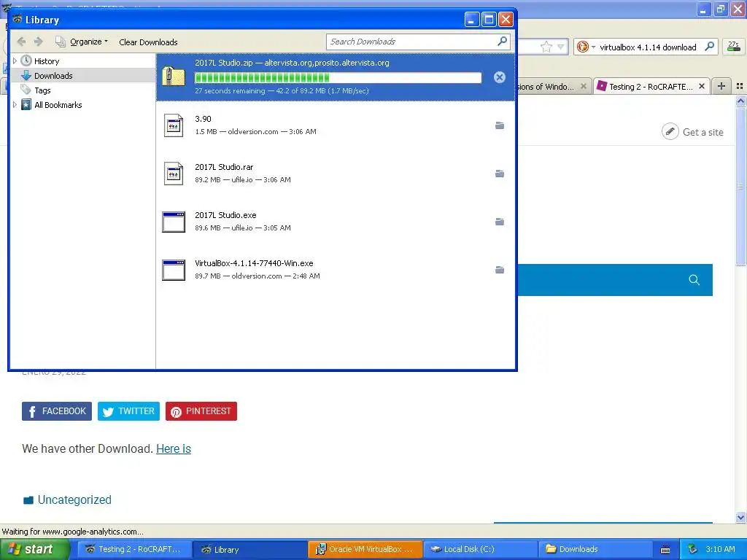
Task: Click the Library back arrow
Action: click(21, 42)
